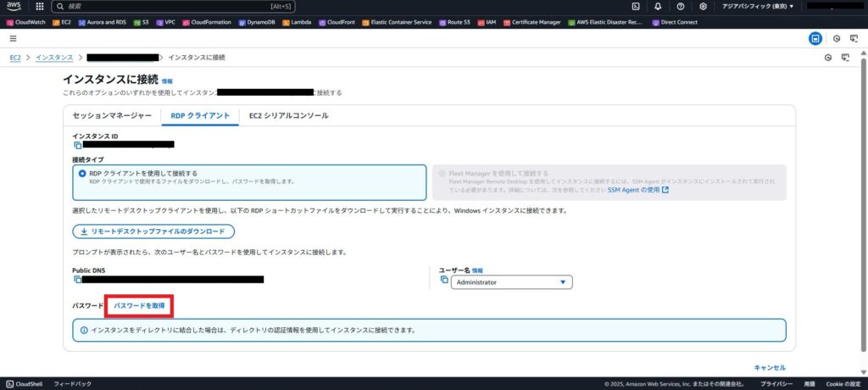Open the hamburger side navigation menu

[x=14, y=38]
